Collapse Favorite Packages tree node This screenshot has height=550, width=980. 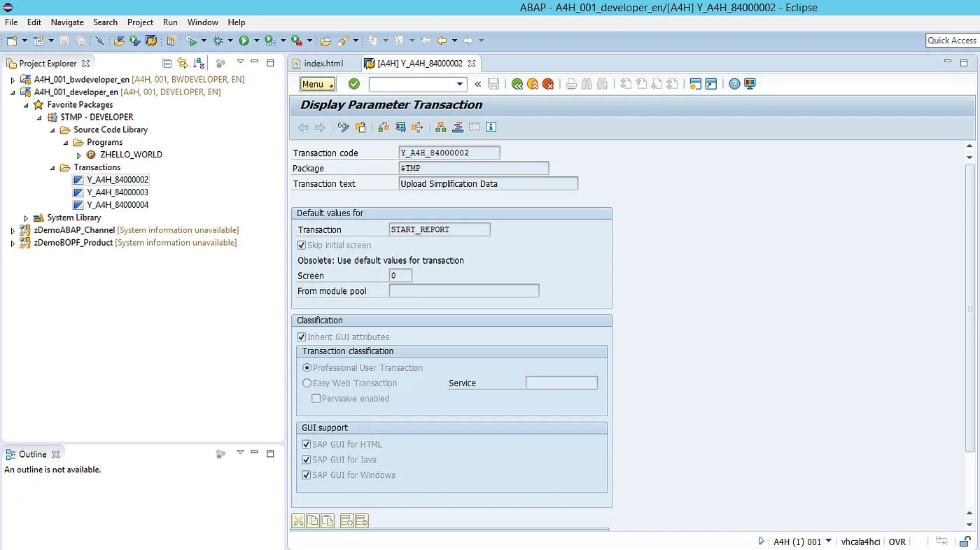coord(26,105)
